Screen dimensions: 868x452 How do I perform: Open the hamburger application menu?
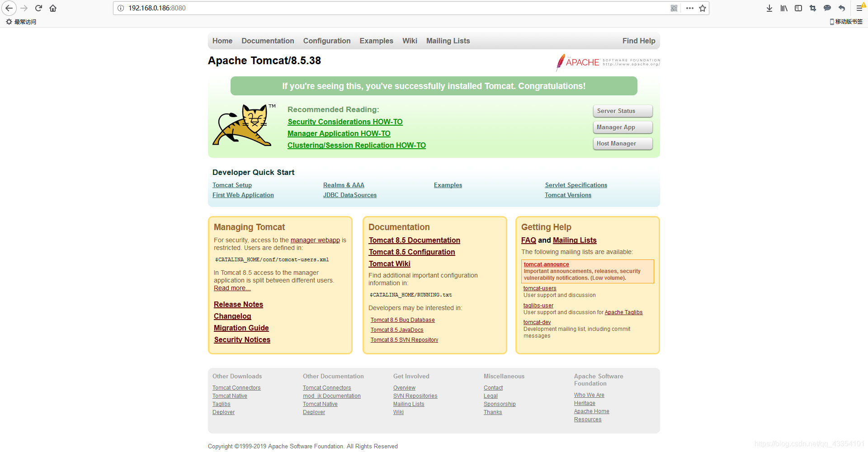860,8
